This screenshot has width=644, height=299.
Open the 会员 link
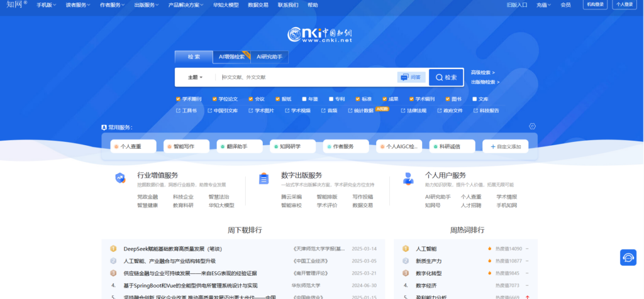click(x=565, y=5)
